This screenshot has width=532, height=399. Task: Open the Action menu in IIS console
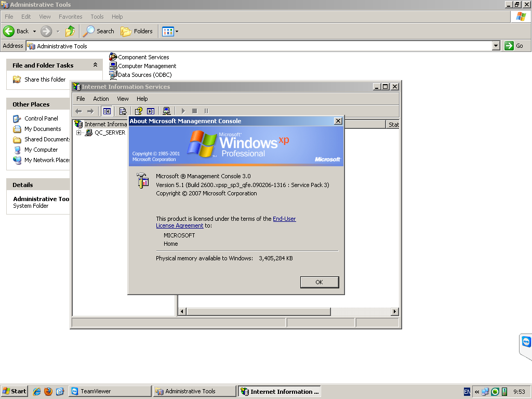[101, 99]
